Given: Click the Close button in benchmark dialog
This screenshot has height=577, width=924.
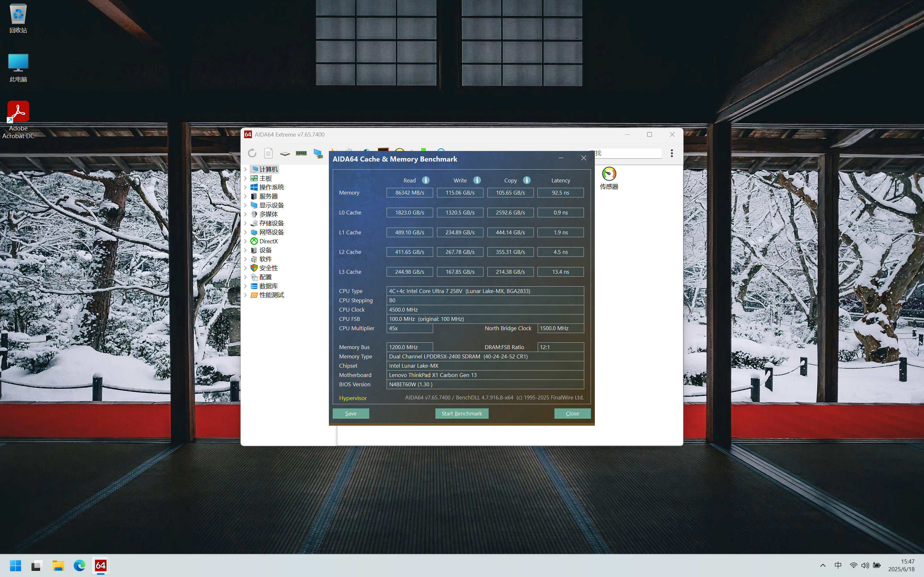Looking at the screenshot, I should coord(572,413).
